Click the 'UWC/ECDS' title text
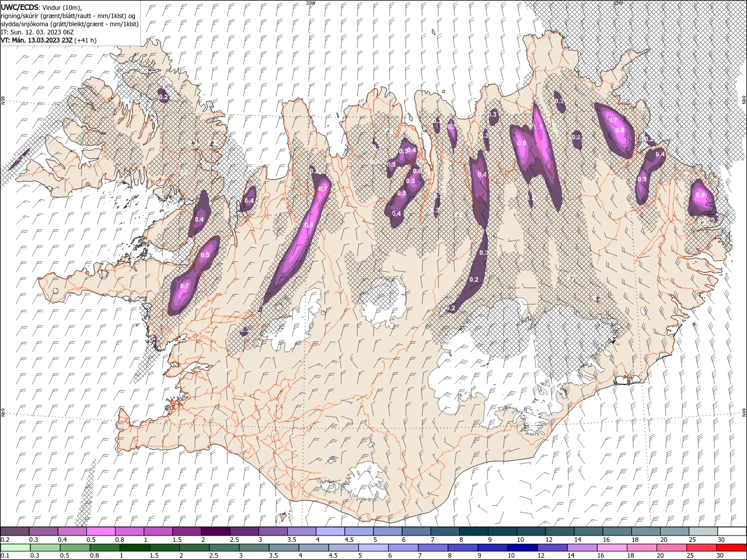 click(x=20, y=6)
